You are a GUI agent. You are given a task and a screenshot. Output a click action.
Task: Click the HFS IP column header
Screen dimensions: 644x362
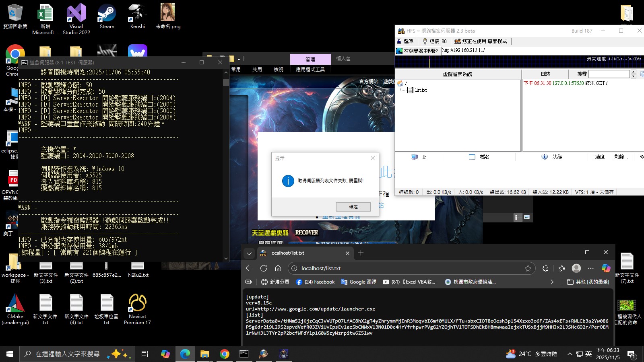[x=419, y=157]
